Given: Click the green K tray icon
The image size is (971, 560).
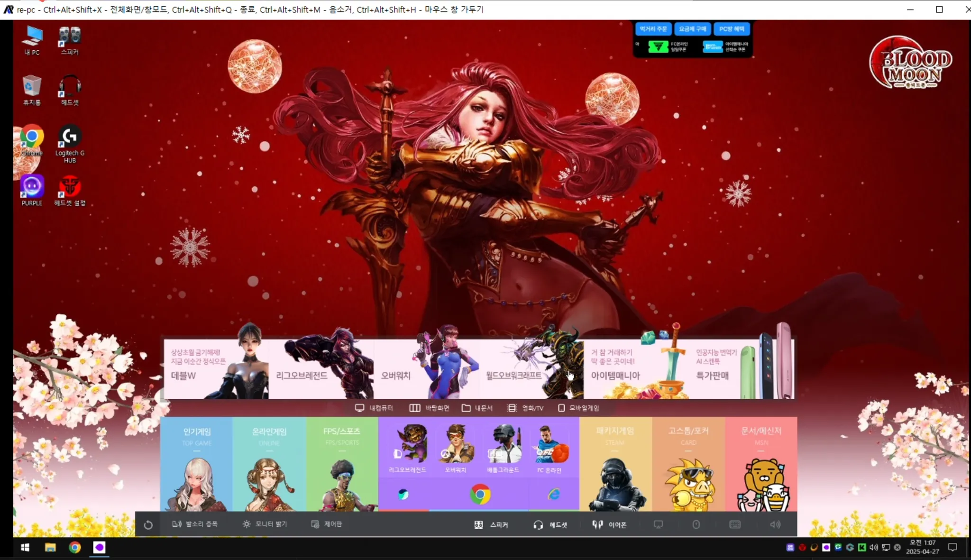Looking at the screenshot, I should tap(861, 548).
